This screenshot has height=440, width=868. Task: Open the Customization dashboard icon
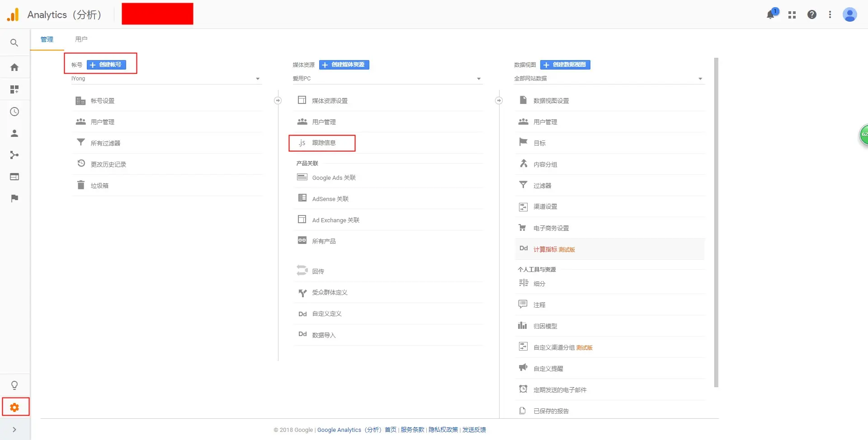click(x=14, y=89)
